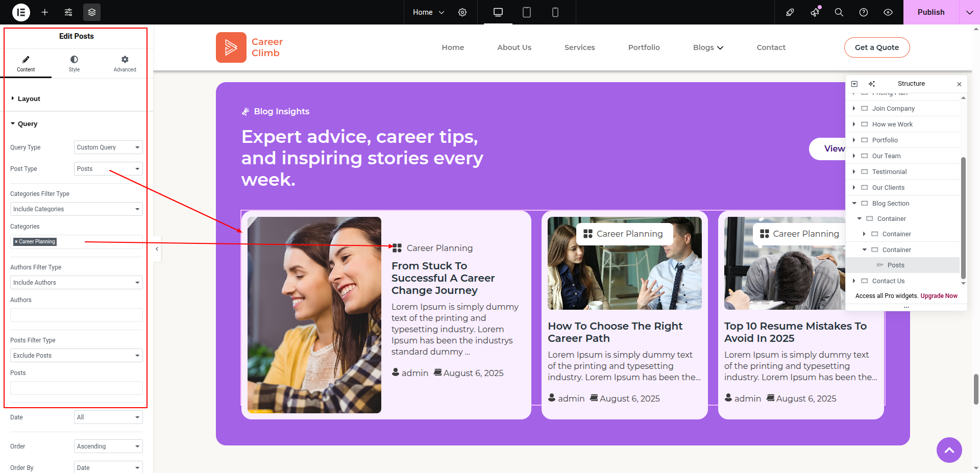Switch to mobile view icon
The image size is (980, 473).
(x=555, y=12)
